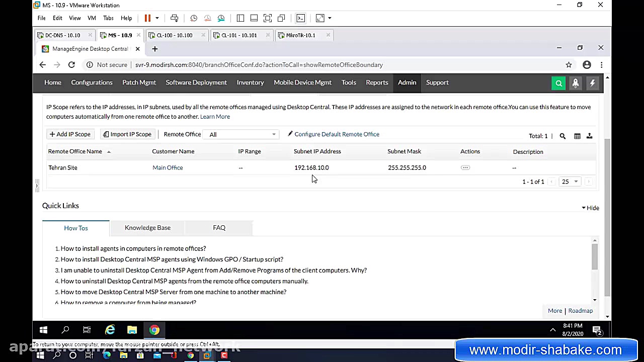The height and width of the screenshot is (362, 644).
Task: Click the export icon above the table
Action: click(589, 136)
